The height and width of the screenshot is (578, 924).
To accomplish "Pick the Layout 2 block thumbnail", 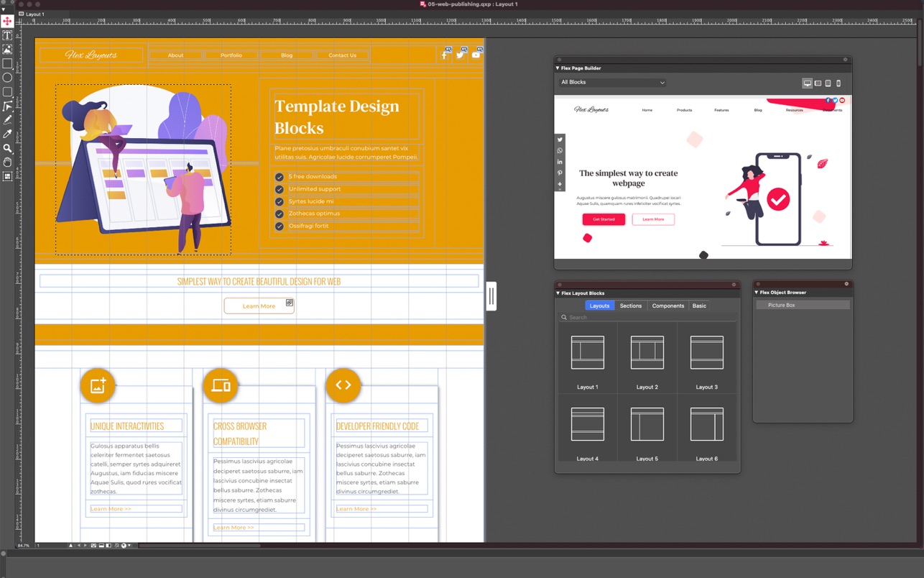I will pos(647,352).
